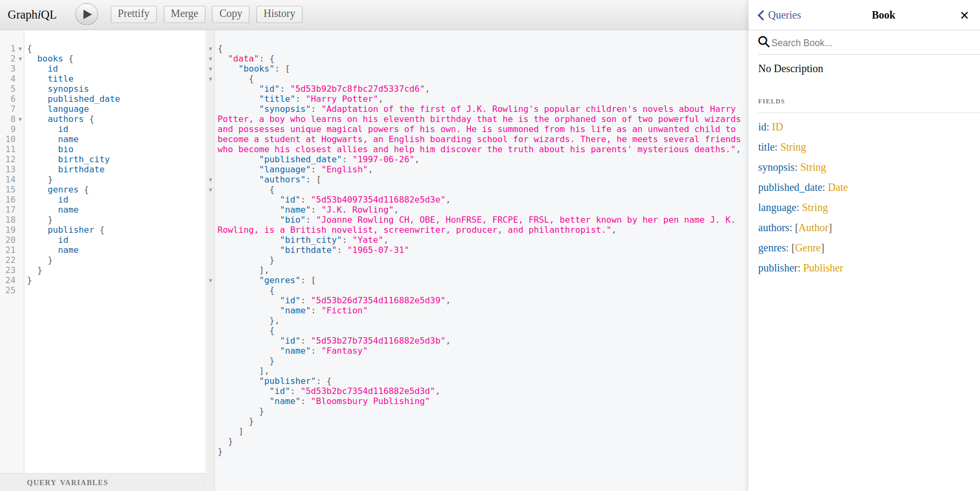Collapse the books block at line 2
This screenshot has width=980, height=491.
tap(20, 59)
